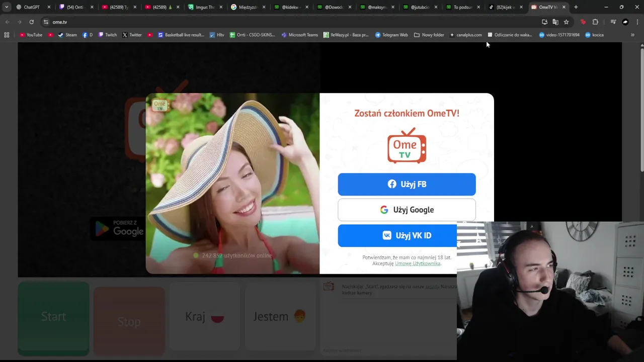The width and height of the screenshot is (644, 362).
Task: Open a new browser tab
Action: 576,7
